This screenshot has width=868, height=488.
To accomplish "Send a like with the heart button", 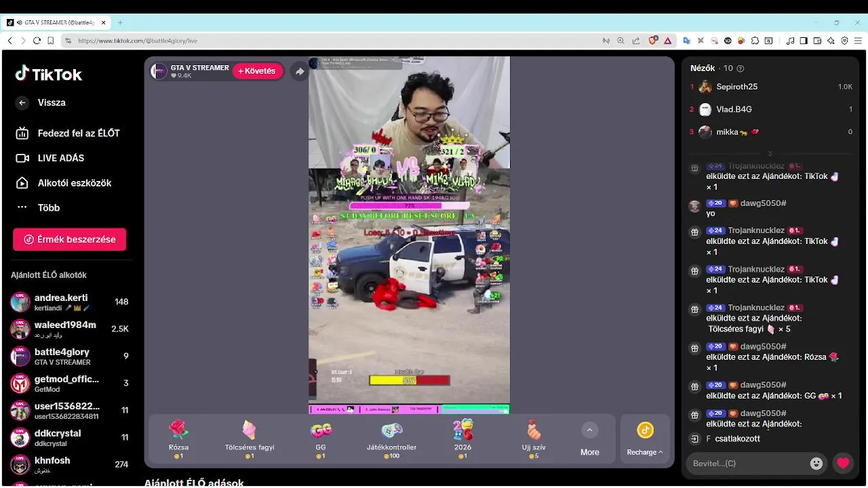I will pos(843,464).
